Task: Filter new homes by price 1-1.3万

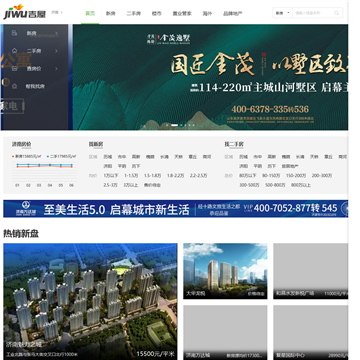Action: (x=131, y=176)
